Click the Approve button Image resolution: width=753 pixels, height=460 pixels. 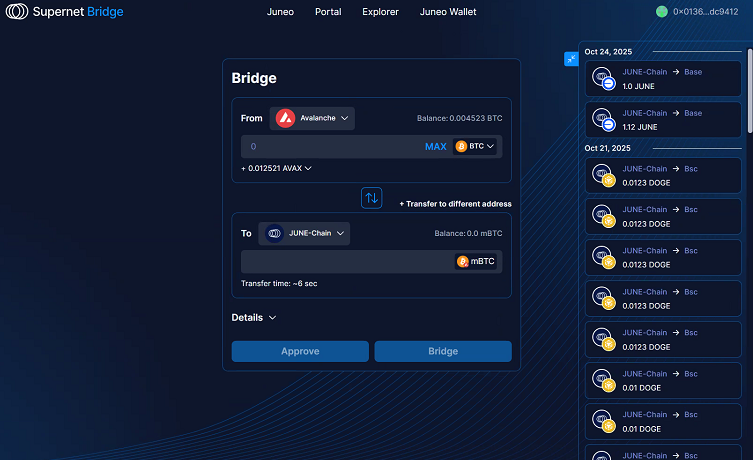[x=300, y=351]
